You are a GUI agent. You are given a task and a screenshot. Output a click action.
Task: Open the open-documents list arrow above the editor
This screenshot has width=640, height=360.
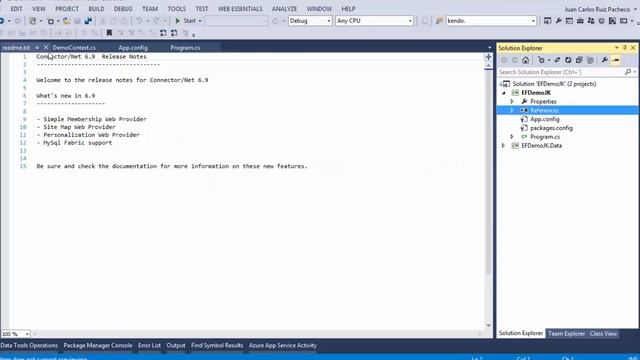[489, 48]
